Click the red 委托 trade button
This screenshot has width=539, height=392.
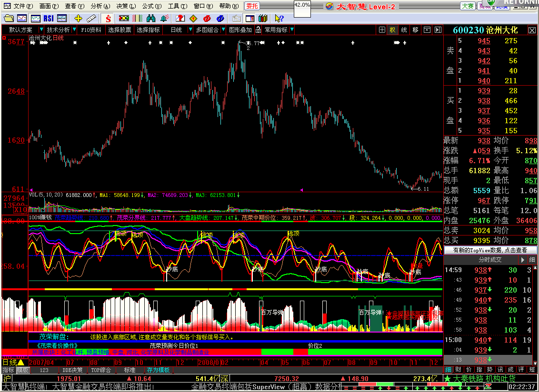click(x=252, y=6)
